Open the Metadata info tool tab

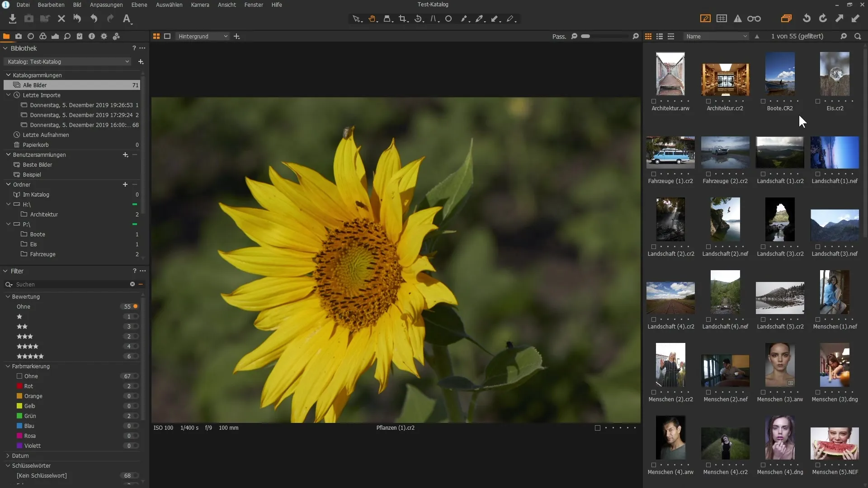pos(92,36)
